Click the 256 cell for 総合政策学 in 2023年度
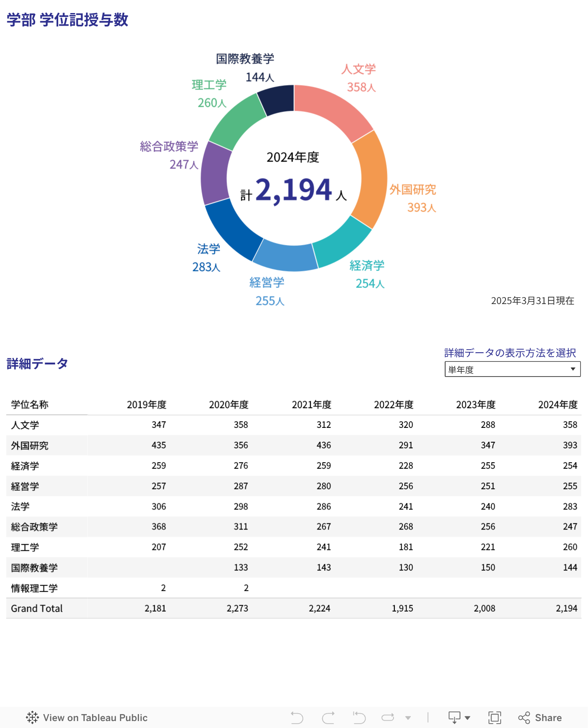Viewport: 588px width, 728px height. 488,526
